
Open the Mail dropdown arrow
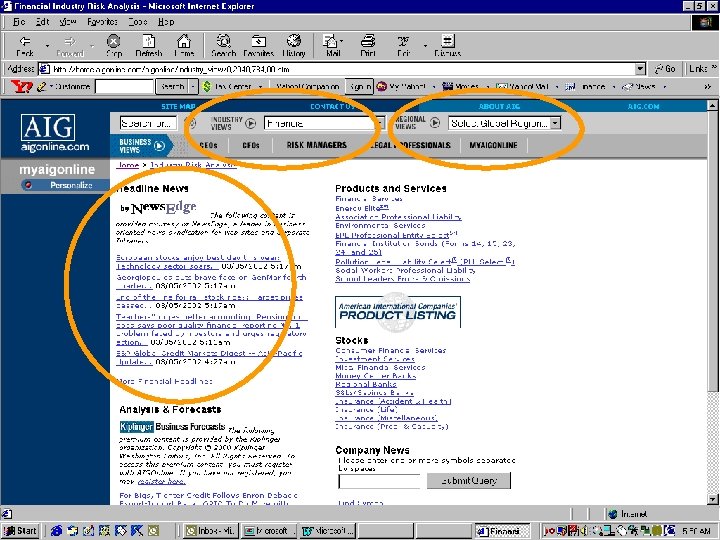tap(342, 41)
